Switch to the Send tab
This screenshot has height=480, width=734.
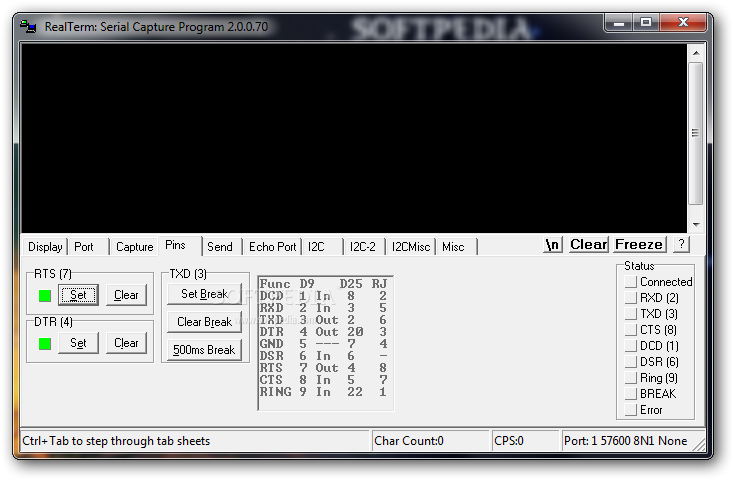point(222,247)
